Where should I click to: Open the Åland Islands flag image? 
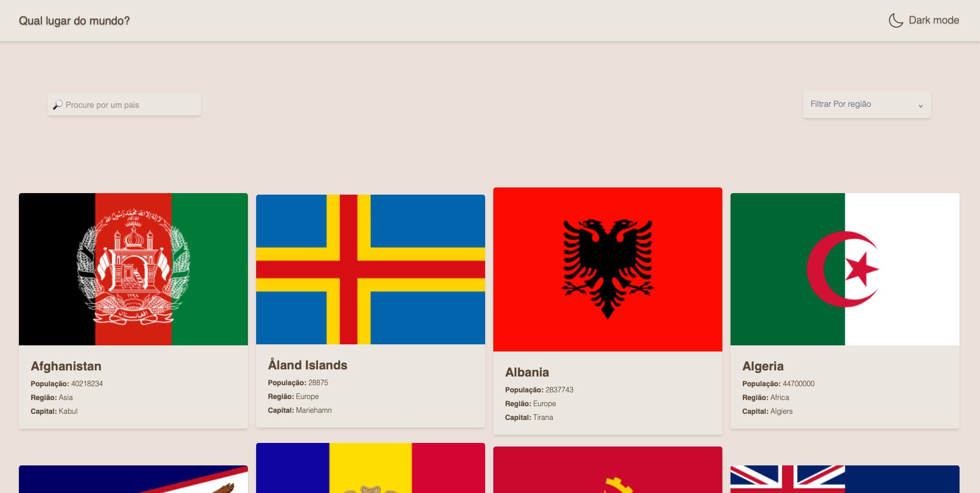coord(371,269)
